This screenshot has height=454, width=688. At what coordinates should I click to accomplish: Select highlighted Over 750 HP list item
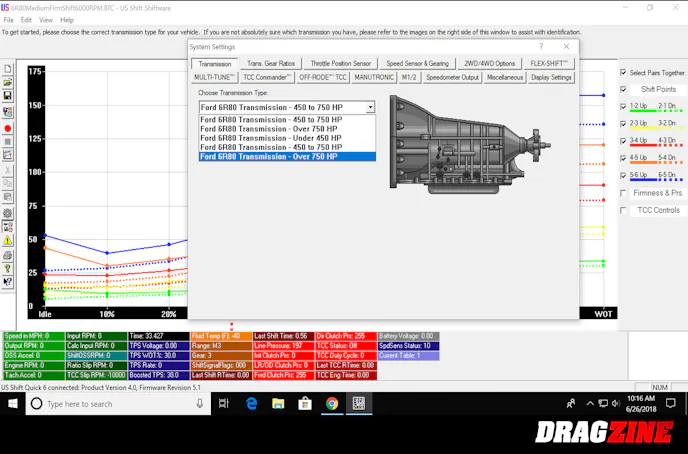tap(269, 157)
